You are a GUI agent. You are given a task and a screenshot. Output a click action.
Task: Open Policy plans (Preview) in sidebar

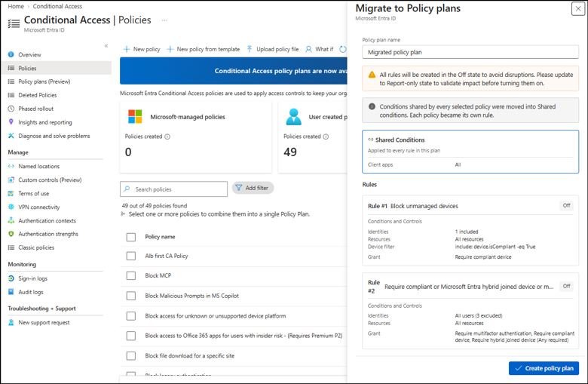pyautogui.click(x=44, y=81)
